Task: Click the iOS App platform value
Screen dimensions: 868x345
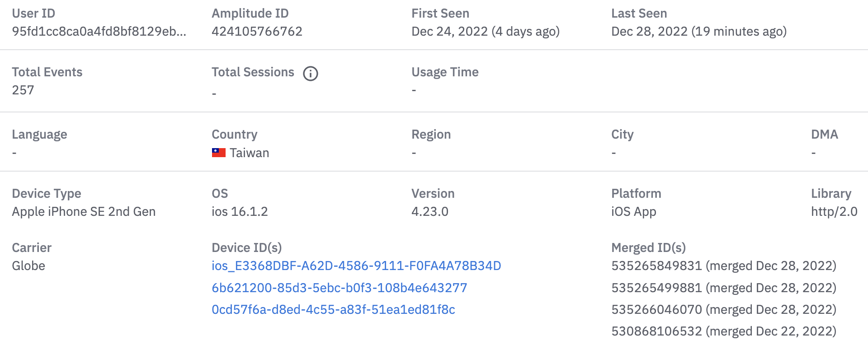Action: [x=633, y=211]
